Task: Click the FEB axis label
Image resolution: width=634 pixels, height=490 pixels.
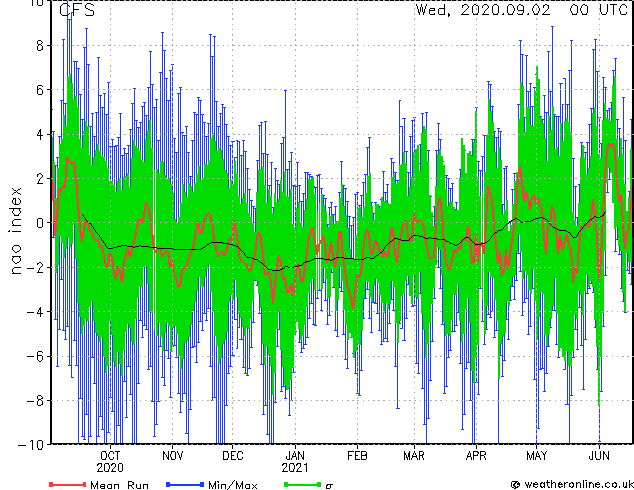Action: [357, 456]
